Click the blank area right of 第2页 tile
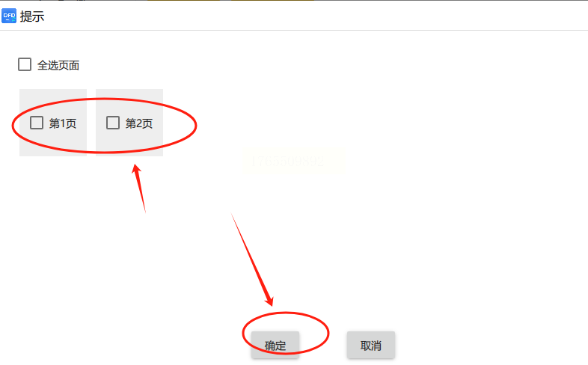Viewport: 588px width, 365px height. click(x=375, y=123)
